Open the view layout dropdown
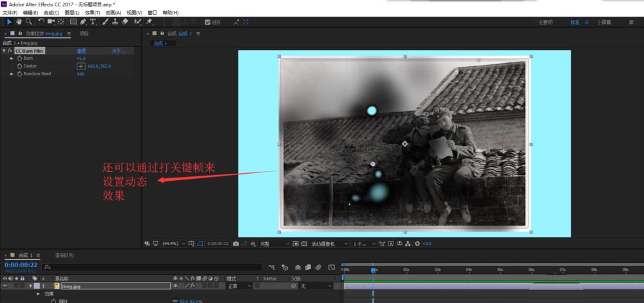 click(x=364, y=244)
